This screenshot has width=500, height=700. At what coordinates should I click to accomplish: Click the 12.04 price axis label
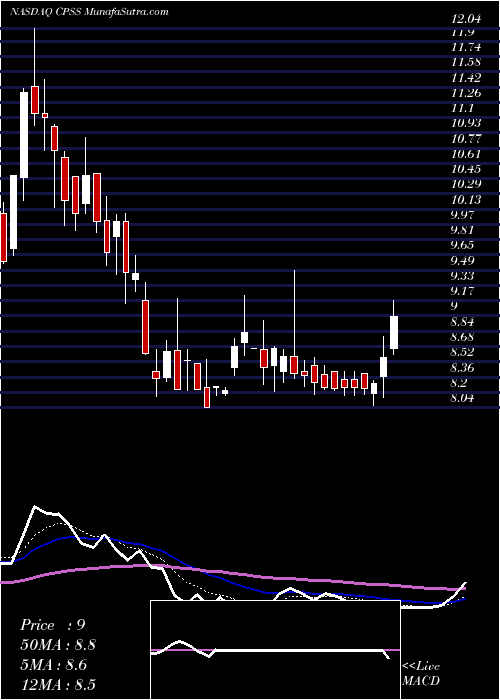(x=466, y=19)
